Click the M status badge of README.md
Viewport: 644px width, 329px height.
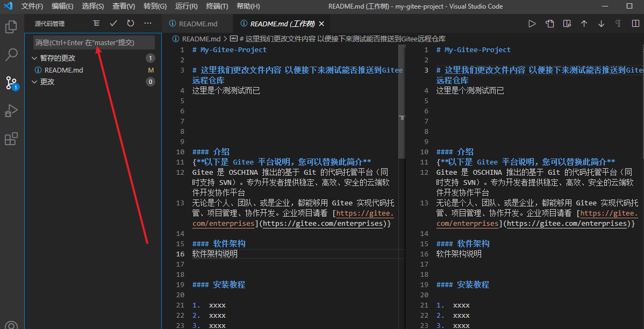coord(151,70)
